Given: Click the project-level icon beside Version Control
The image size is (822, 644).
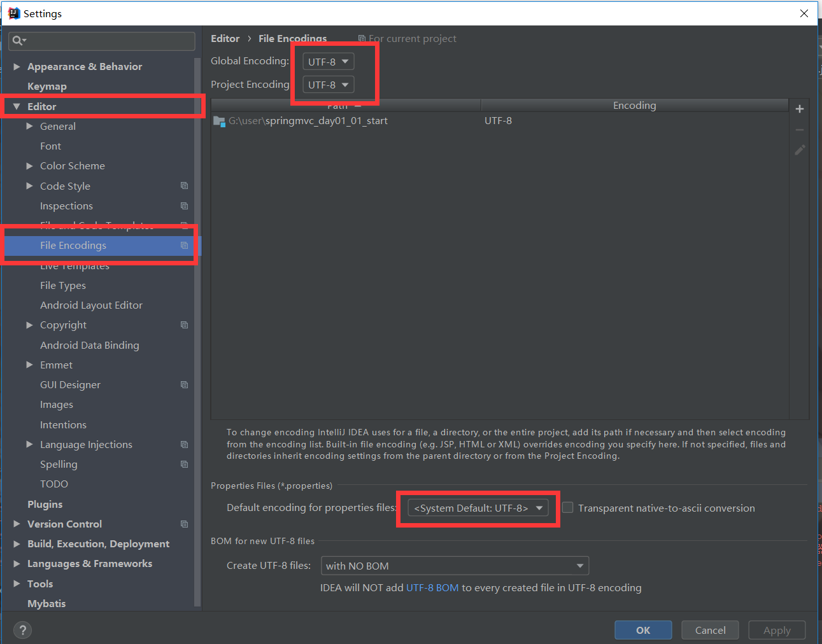Looking at the screenshot, I should (184, 524).
